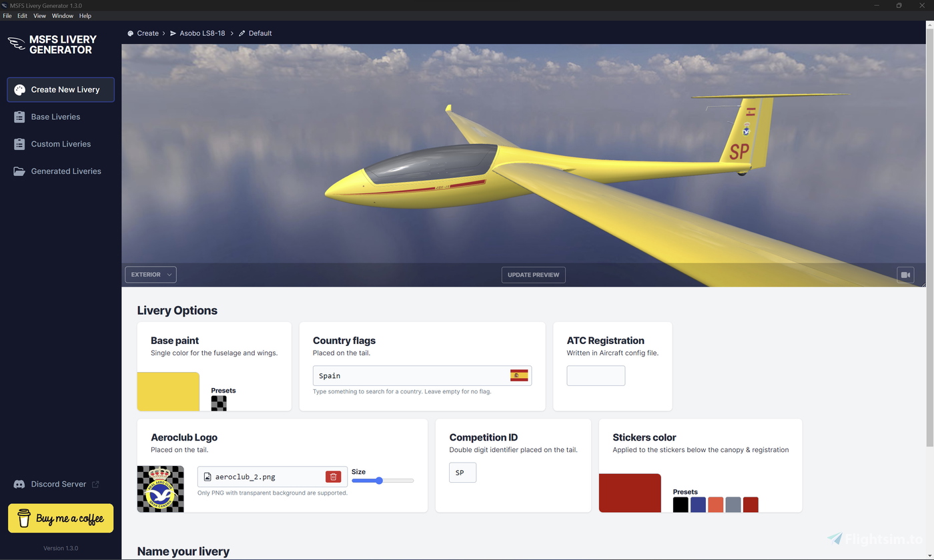Follow the Discord Server link
This screenshot has width=934, height=560.
59,484
